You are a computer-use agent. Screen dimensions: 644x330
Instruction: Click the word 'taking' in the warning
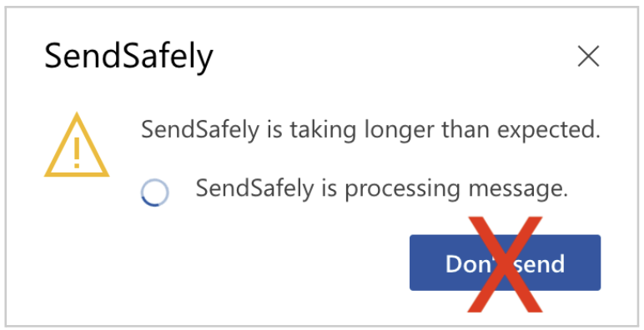tap(323, 131)
